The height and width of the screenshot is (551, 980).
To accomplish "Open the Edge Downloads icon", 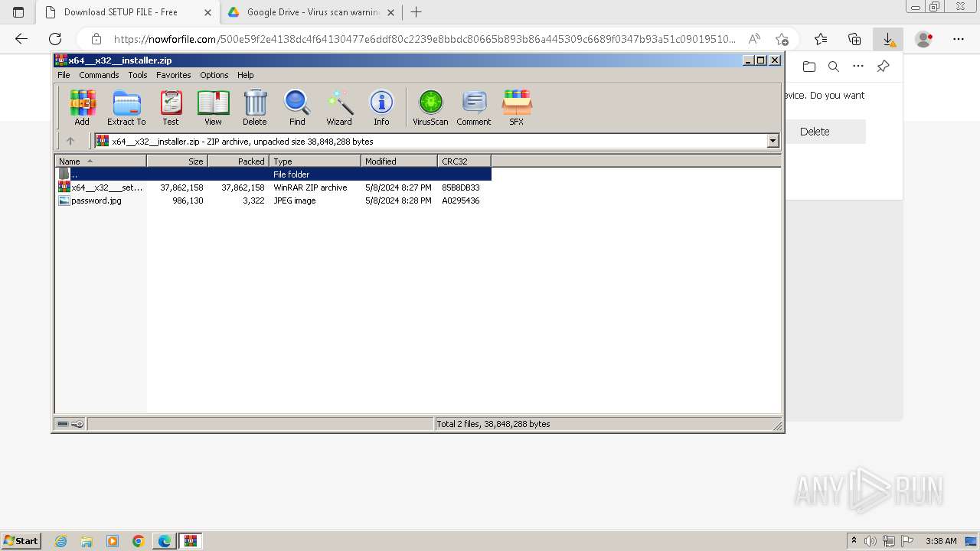I will pos(888,39).
